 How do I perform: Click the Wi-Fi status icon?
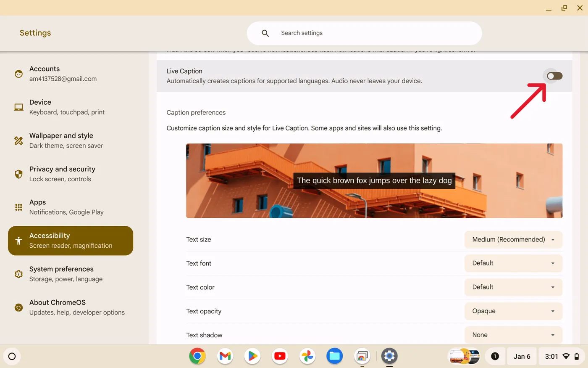coord(566,357)
